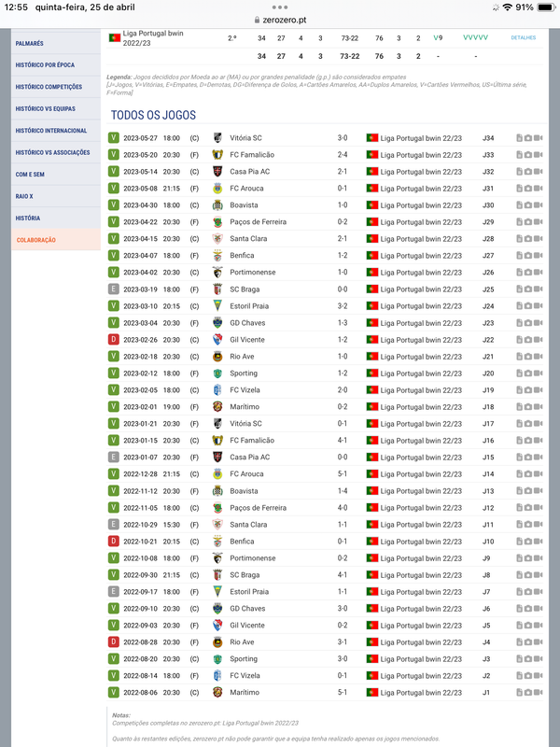Open Com e Sem sidebar item
Viewport: 560px width, 747px height.
56,175
